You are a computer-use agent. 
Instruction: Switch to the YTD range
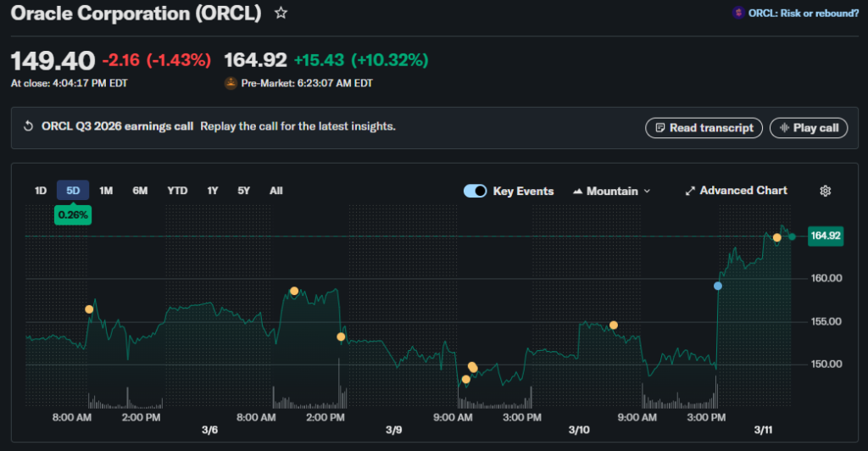pyautogui.click(x=177, y=191)
